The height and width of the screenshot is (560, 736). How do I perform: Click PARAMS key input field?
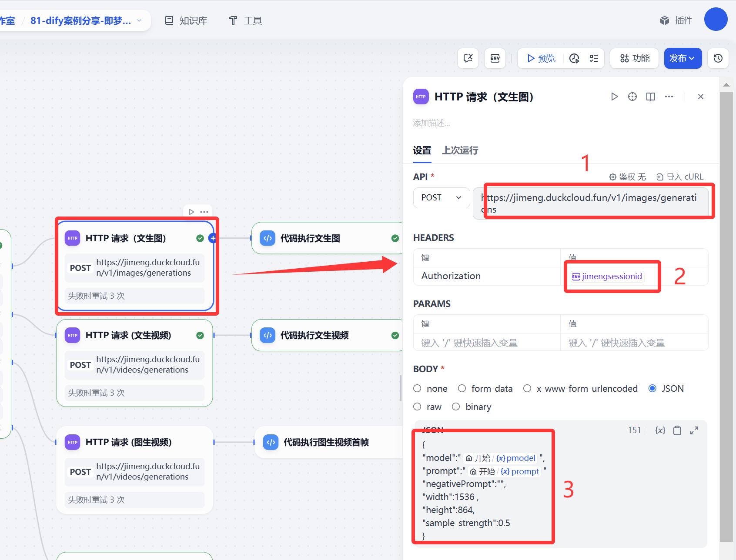click(x=487, y=343)
